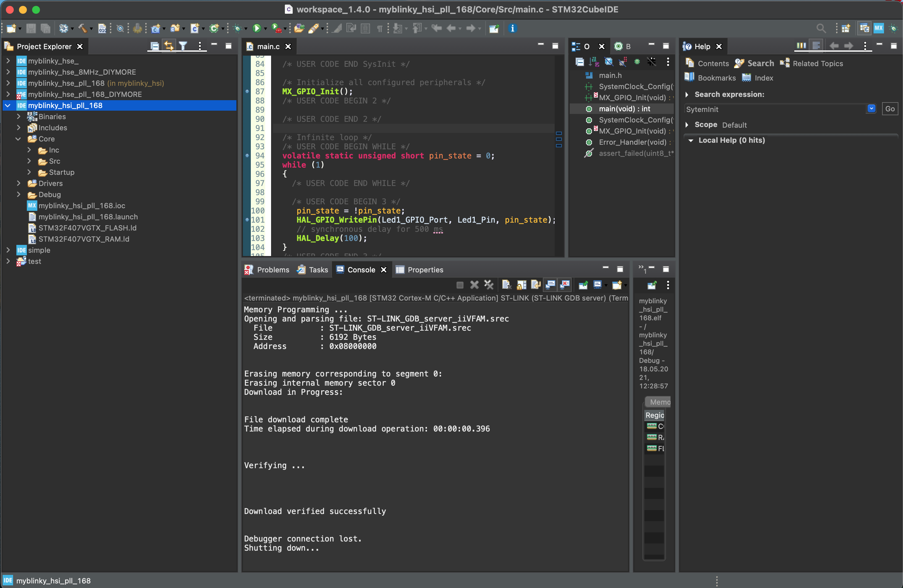Expand the Src folder under Core
The height and width of the screenshot is (588, 903).
tap(29, 161)
